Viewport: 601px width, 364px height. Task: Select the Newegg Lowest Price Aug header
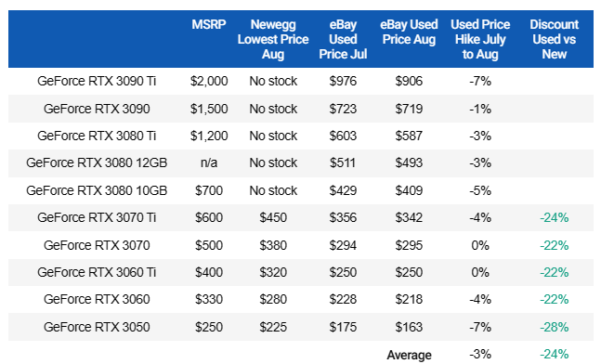(273, 39)
